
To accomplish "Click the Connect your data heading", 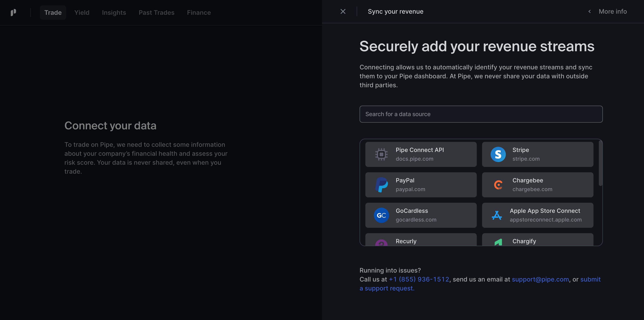I will click(110, 126).
